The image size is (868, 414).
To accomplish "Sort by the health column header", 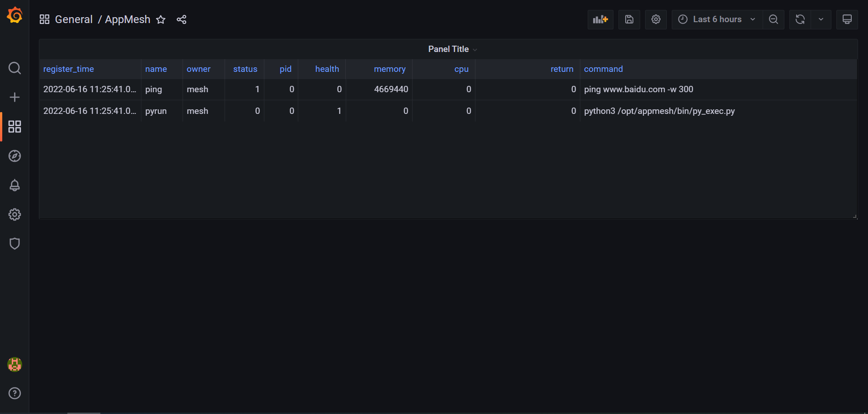I will coord(327,69).
